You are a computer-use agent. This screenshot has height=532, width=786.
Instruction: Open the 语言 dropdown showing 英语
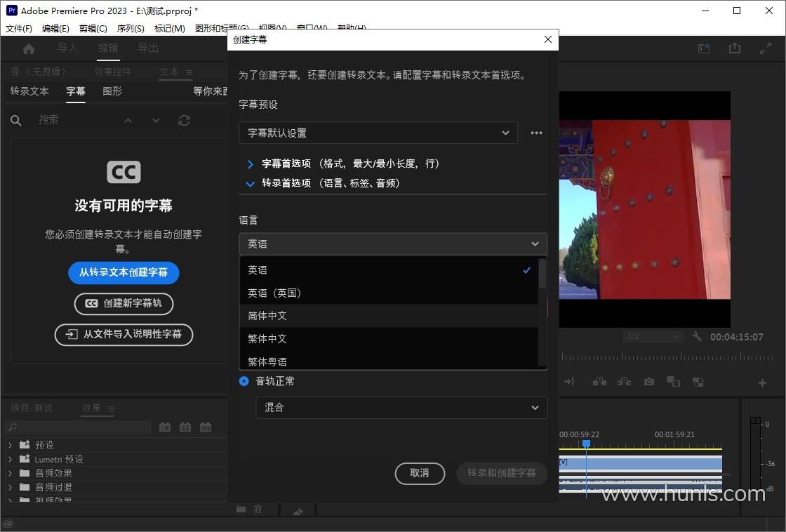pos(393,244)
